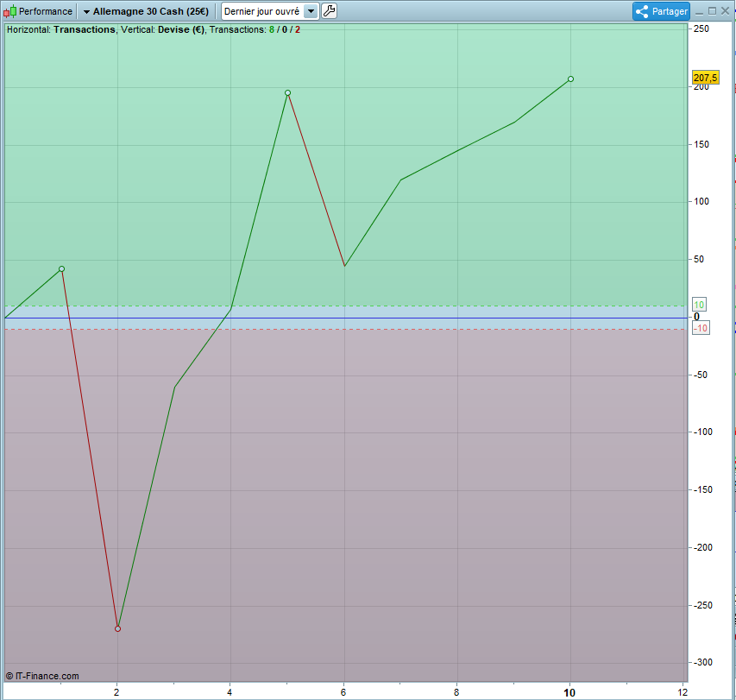The height and width of the screenshot is (700, 736).
Task: Click the 12 on horizontal axis
Action: point(683,692)
